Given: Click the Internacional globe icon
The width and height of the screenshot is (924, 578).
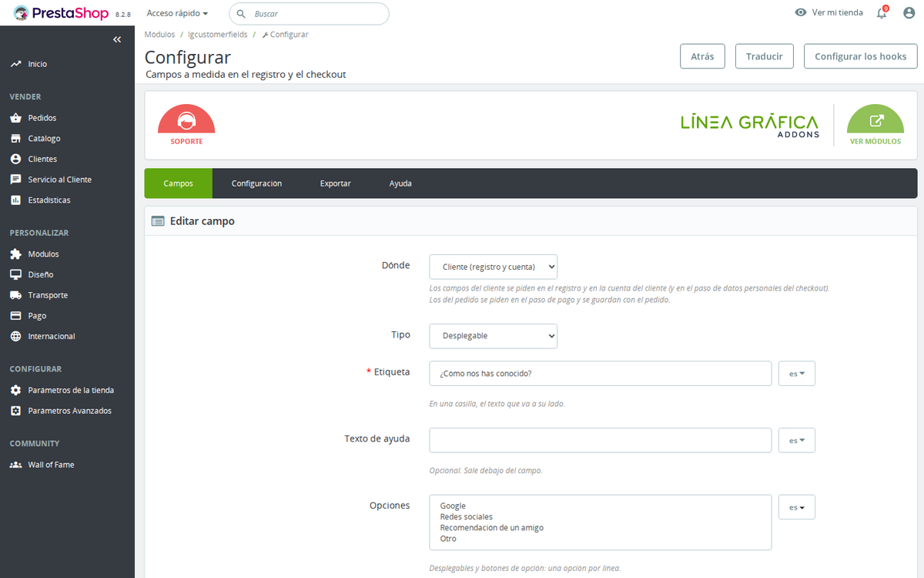Looking at the screenshot, I should pos(15,336).
